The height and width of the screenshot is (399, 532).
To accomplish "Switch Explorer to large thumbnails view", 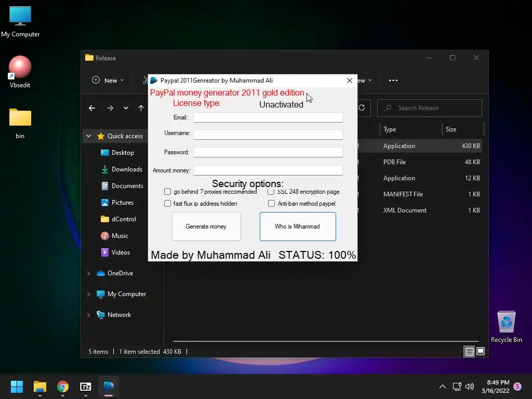I will 481,352.
